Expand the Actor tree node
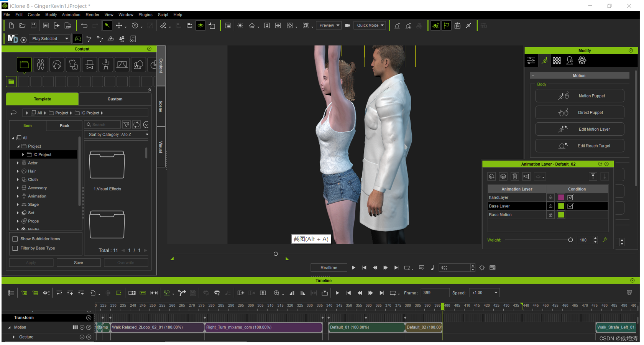644x345 pixels. pos(18,163)
